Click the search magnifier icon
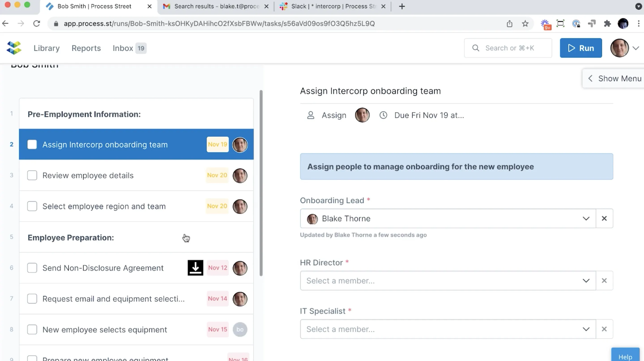Screen dimensions: 644x361 475,48
